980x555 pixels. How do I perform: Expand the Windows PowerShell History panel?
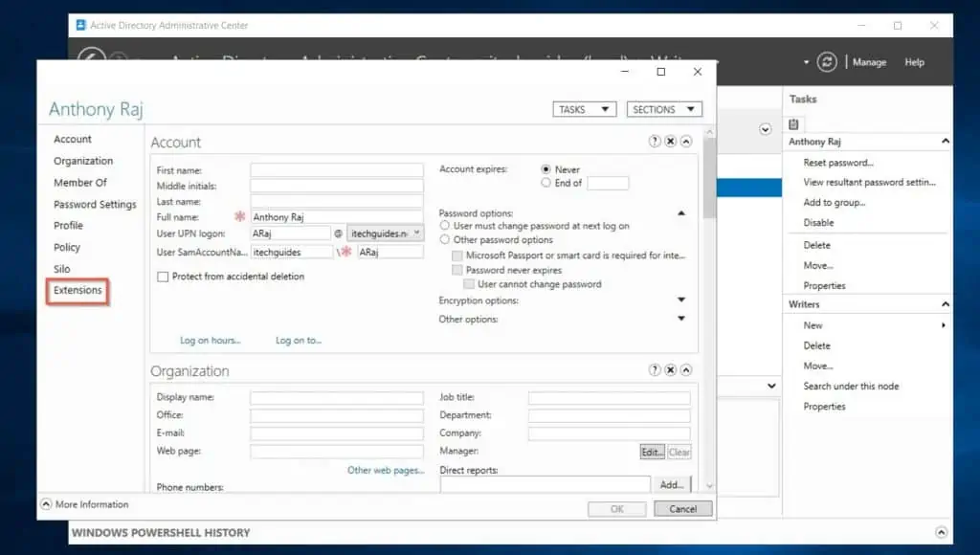tap(941, 533)
